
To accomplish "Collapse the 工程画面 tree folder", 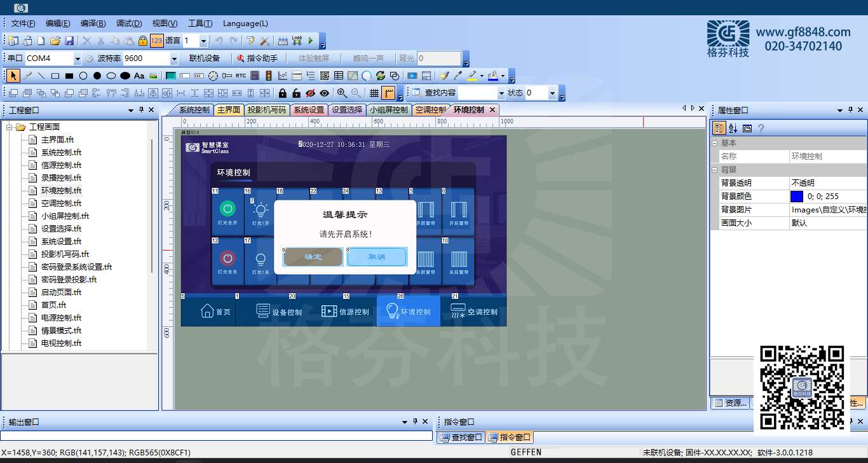I will click(10, 127).
